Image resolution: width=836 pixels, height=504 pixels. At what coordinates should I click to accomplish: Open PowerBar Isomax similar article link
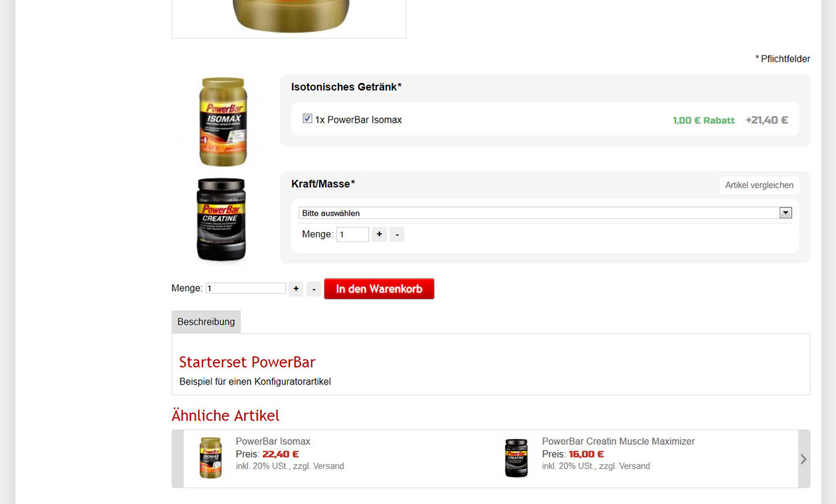tap(273, 441)
